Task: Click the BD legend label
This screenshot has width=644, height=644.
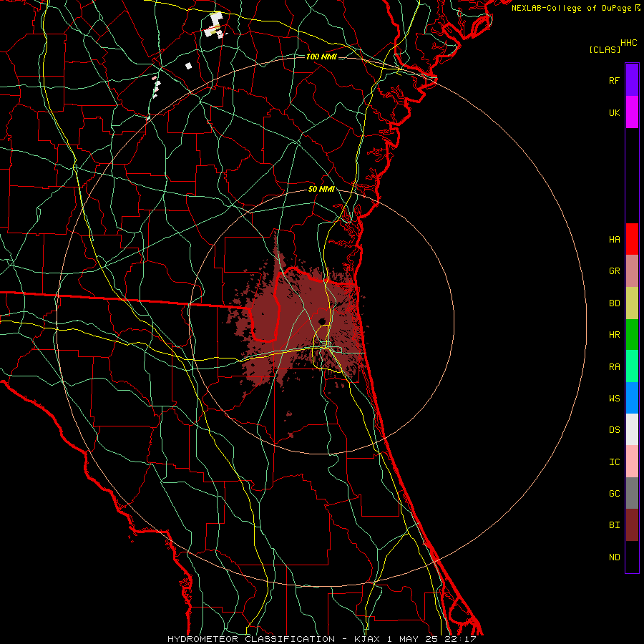Action: pyautogui.click(x=614, y=303)
